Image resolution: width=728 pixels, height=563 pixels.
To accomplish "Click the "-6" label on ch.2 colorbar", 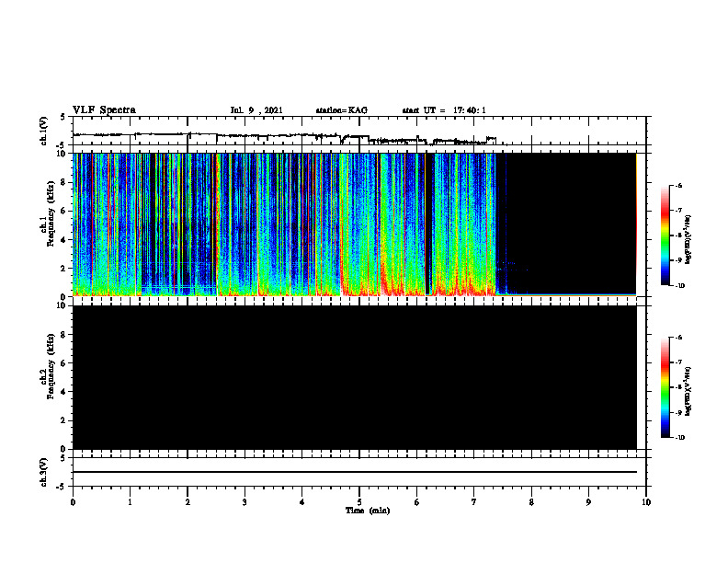I will pos(678,338).
